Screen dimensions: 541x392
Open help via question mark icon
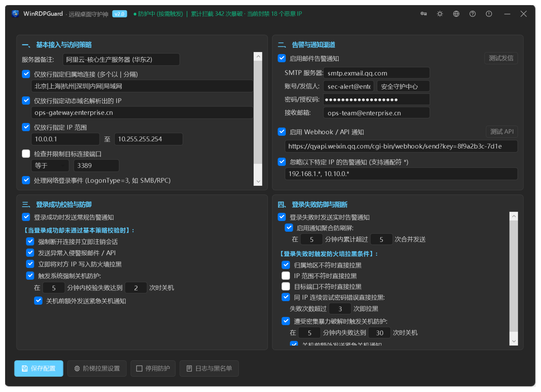coord(472,14)
